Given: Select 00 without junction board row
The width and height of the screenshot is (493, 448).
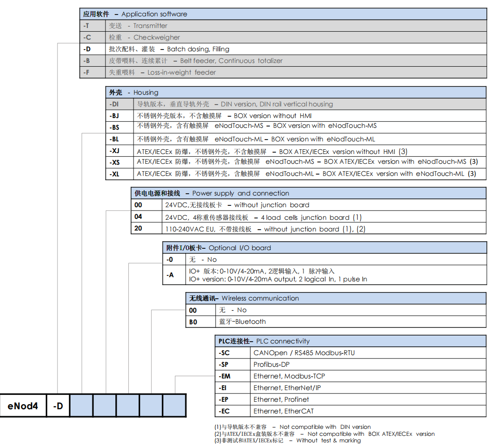Looking at the screenshot, I should (x=309, y=205).
